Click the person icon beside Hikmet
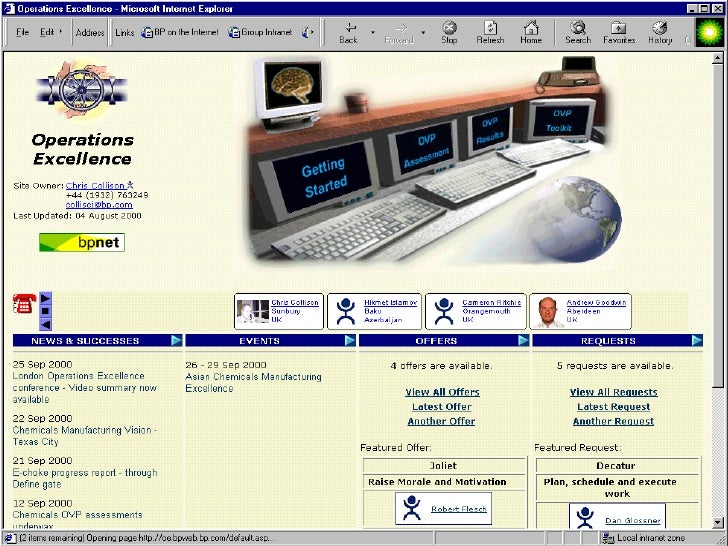 pyautogui.click(x=346, y=311)
